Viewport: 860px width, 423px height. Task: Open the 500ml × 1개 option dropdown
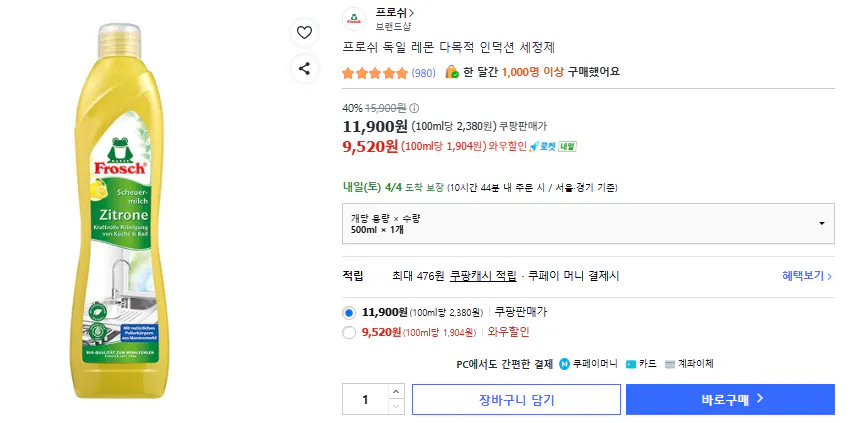coord(588,223)
